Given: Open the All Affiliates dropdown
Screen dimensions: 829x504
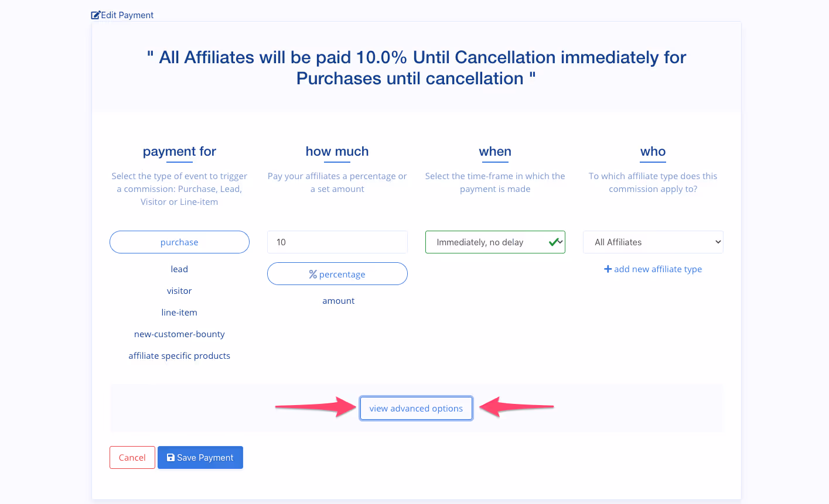Looking at the screenshot, I should click(x=653, y=242).
